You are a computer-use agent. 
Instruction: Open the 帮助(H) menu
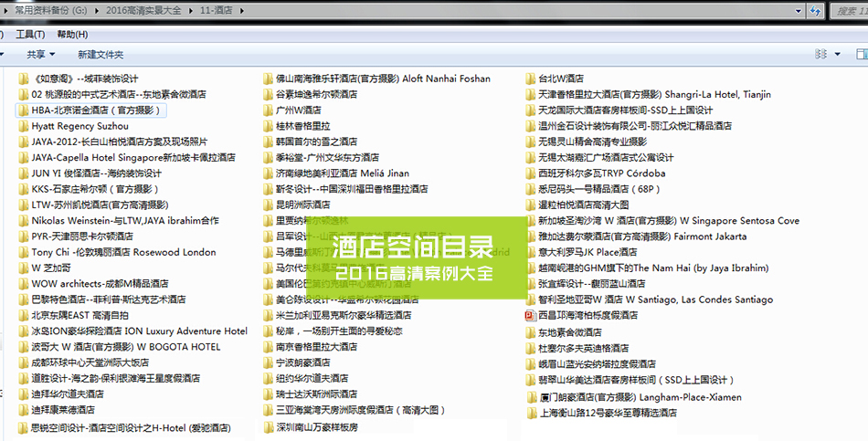[72, 35]
